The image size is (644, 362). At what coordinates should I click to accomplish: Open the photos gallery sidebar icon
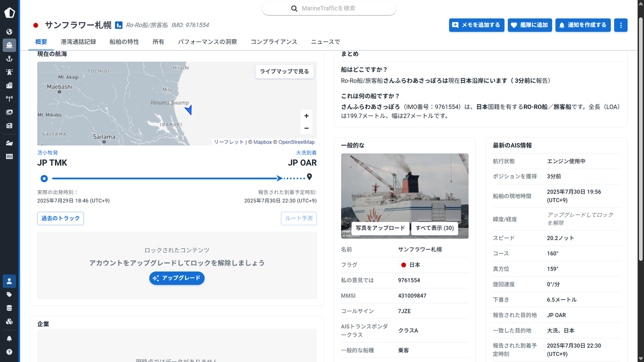pos(9,112)
